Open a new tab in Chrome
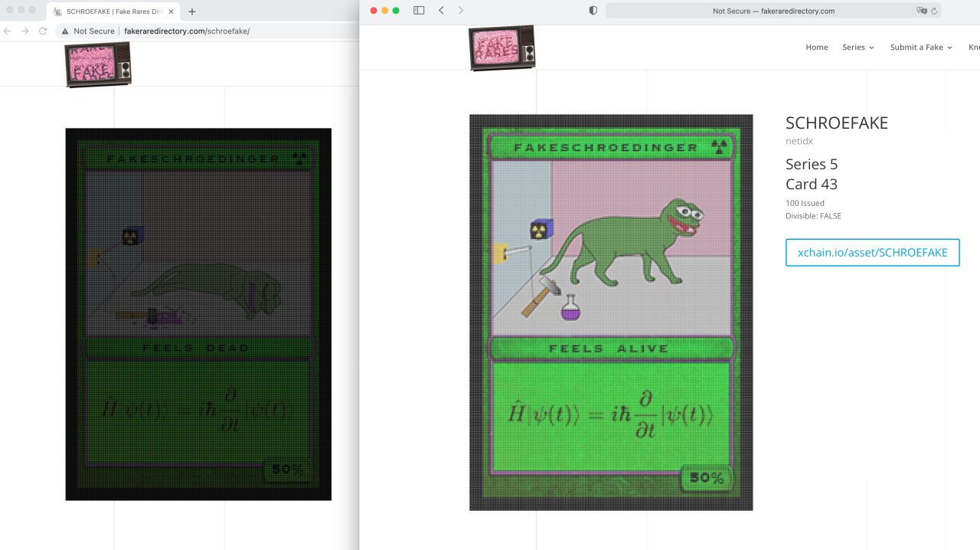Screen dimensions: 980x550 pyautogui.click(x=192, y=11)
